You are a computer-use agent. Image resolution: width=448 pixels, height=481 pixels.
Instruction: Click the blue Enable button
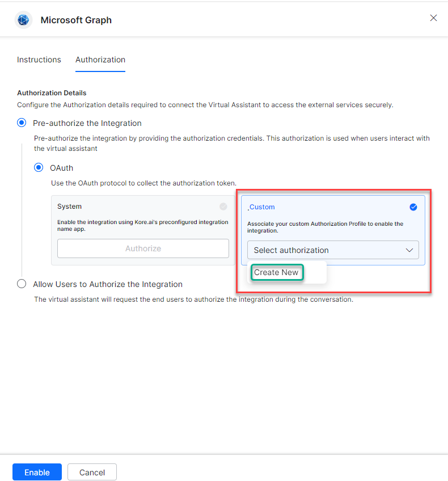coord(37,472)
